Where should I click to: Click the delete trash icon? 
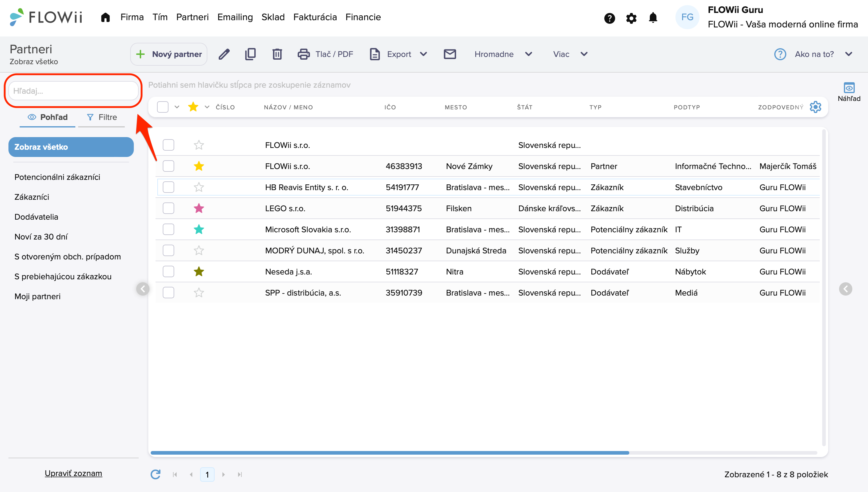click(x=277, y=54)
